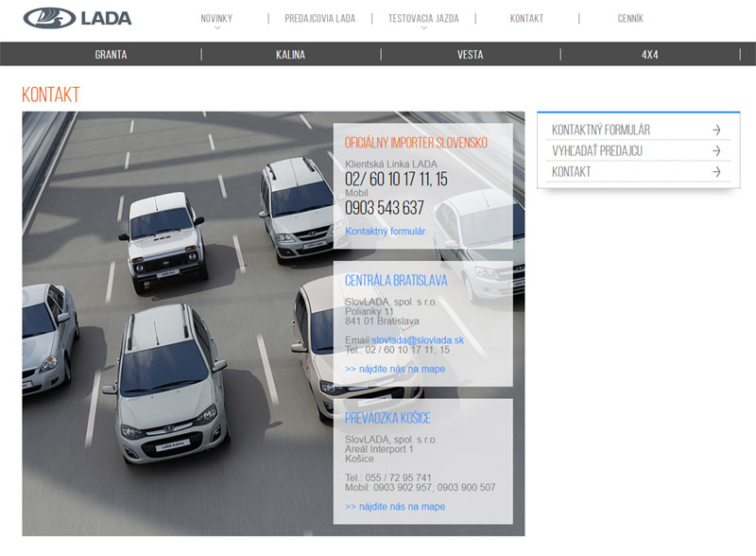Screen dimensions: 756x556
Task: Select the Kalina model tab
Action: click(290, 55)
